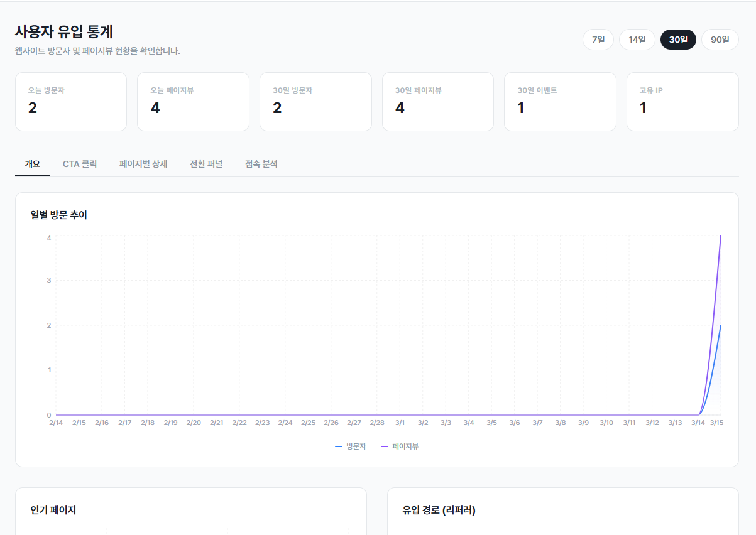
Task: Select the 30일 period filter
Action: [x=678, y=40]
